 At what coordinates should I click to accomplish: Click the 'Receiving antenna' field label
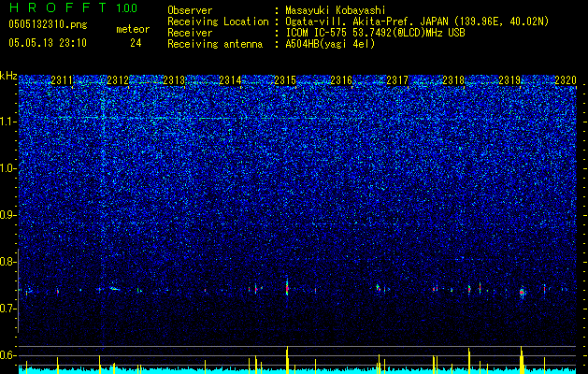pos(215,44)
